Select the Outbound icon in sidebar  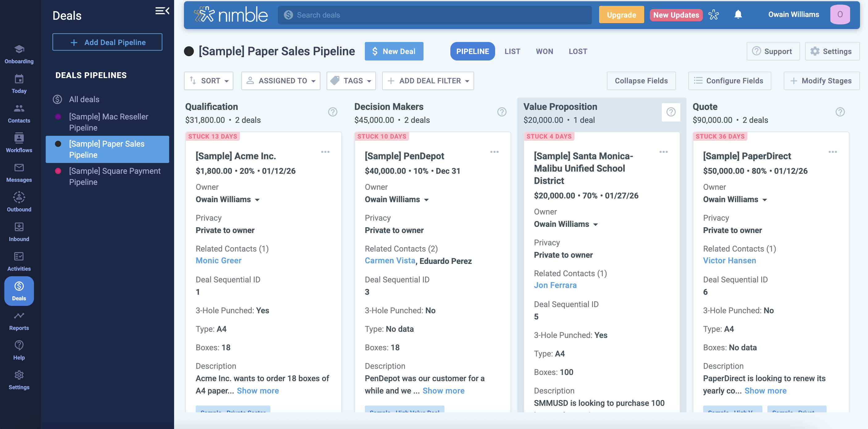(x=19, y=201)
